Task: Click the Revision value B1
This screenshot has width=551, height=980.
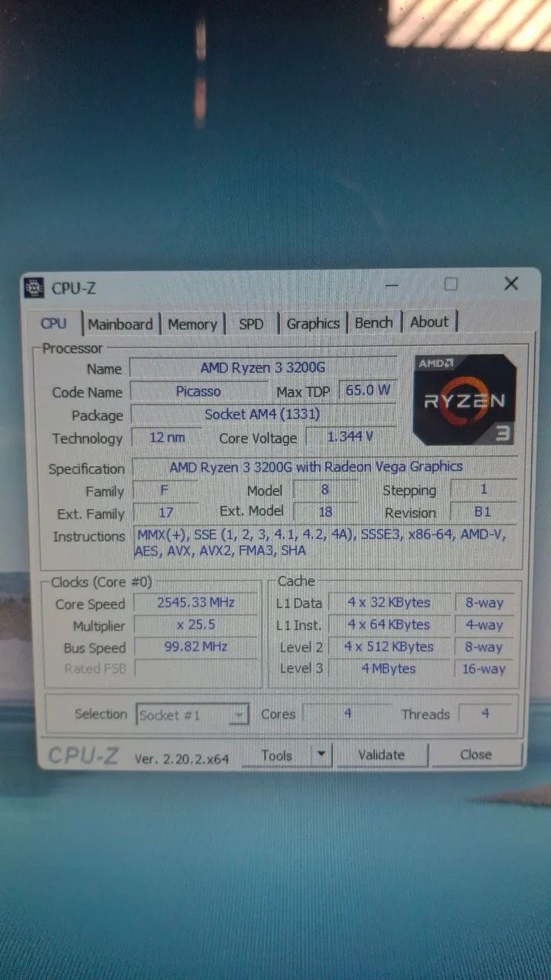Action: 483,511
